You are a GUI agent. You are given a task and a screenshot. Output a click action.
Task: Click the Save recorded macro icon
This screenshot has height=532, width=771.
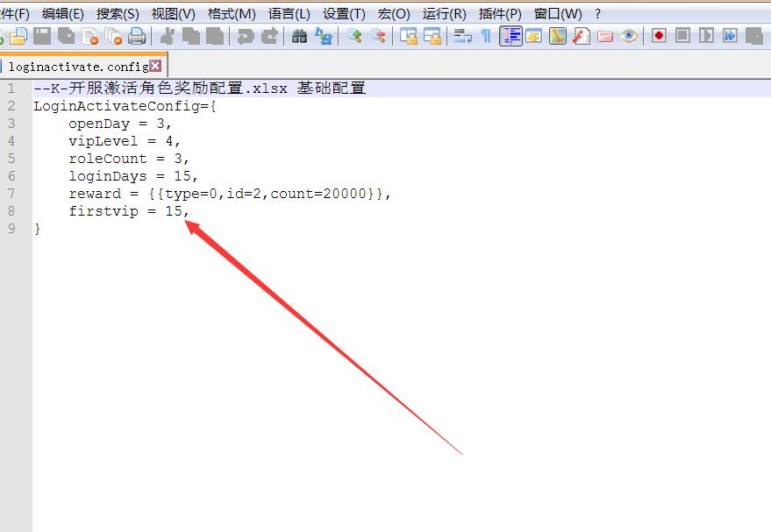[x=753, y=36]
